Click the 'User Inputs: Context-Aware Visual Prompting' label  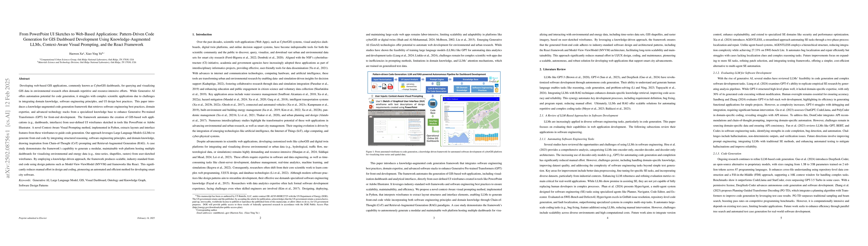tap(399, 96)
